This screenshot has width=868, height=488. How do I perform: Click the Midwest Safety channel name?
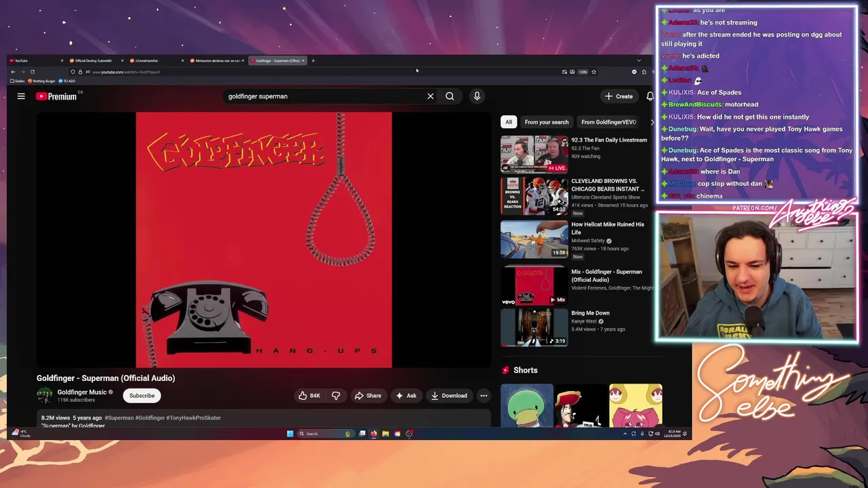coord(588,241)
